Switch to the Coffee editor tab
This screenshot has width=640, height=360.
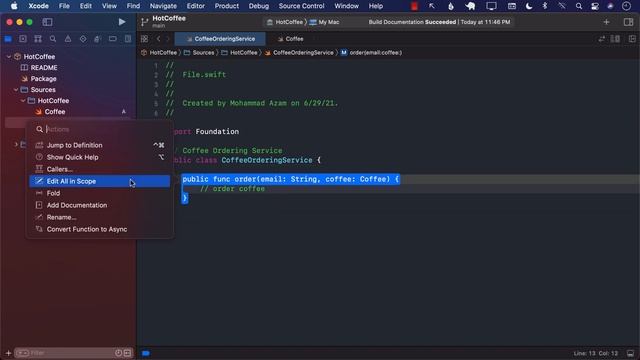coord(291,39)
